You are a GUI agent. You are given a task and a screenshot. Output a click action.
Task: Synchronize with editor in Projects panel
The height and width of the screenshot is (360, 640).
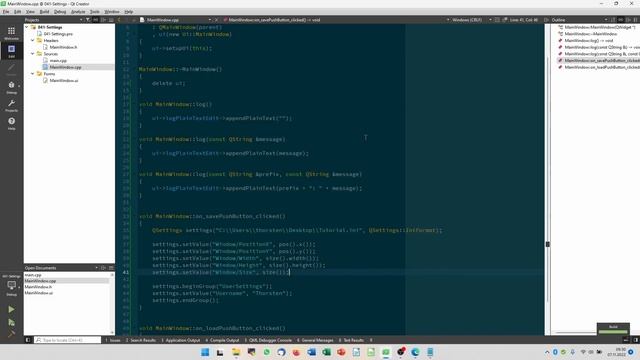pos(96,20)
